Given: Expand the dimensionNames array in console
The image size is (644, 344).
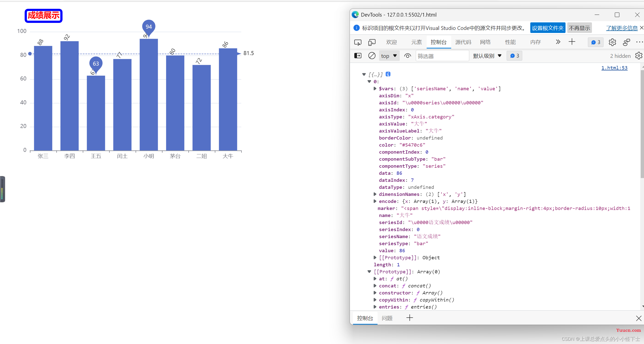Looking at the screenshot, I should [374, 194].
